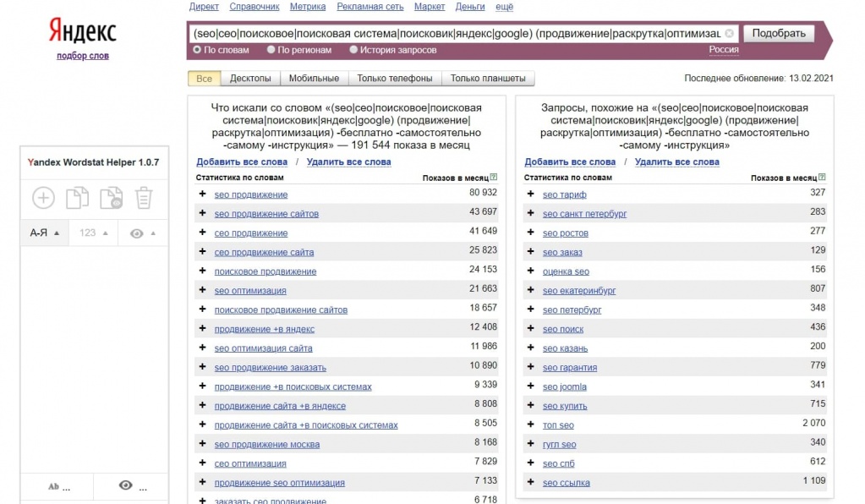Click the add word plus icon in Wordstat Helper
The height and width of the screenshot is (504, 865).
click(43, 198)
